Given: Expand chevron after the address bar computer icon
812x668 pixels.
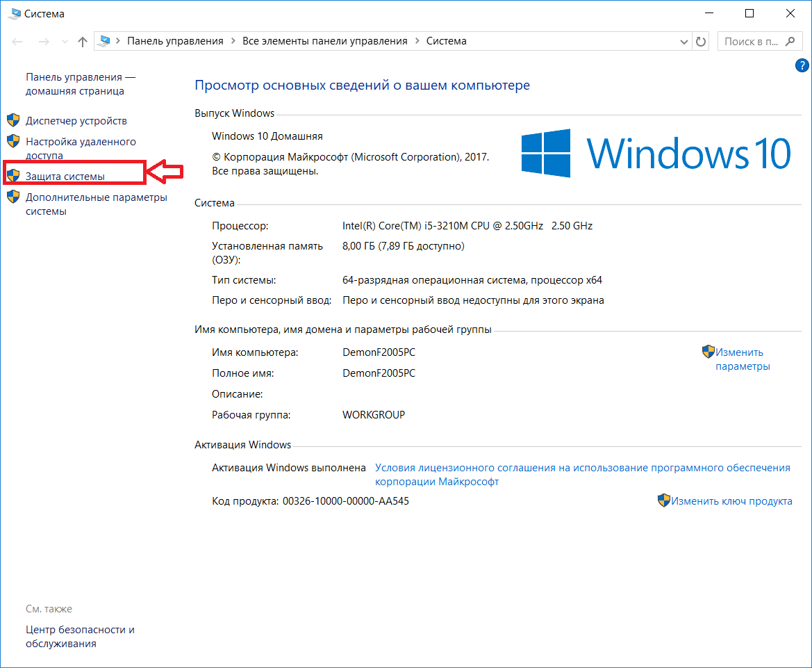Looking at the screenshot, I should coord(118,41).
